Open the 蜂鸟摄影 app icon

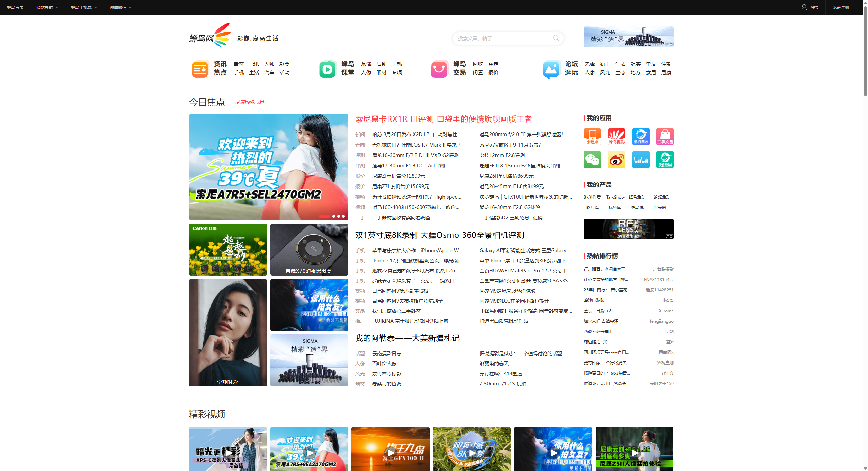click(616, 137)
